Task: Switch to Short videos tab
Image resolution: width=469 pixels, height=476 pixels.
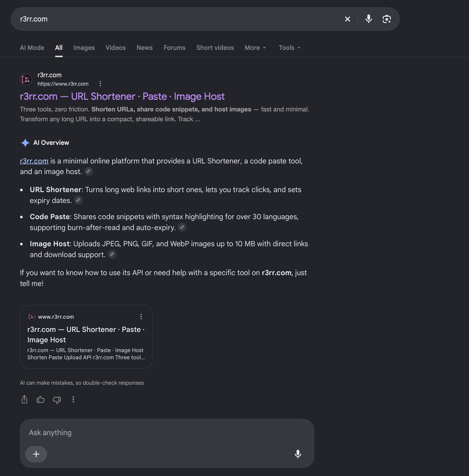Action: tap(215, 48)
